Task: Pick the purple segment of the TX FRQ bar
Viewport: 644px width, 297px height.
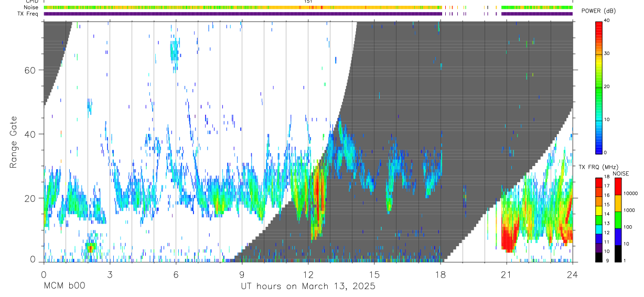Action: (599, 247)
